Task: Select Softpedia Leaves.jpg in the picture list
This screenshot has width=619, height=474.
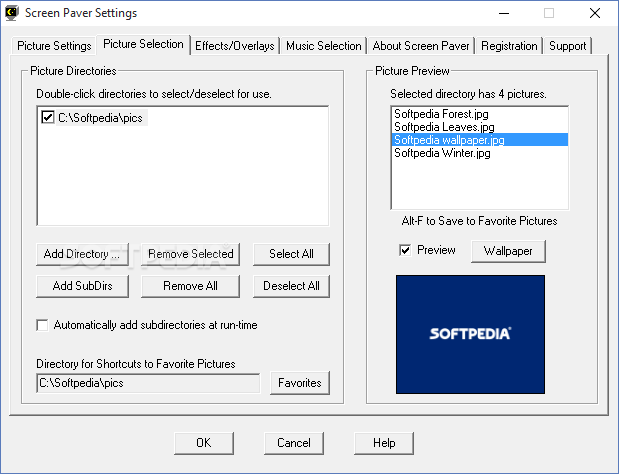Action: (479, 127)
